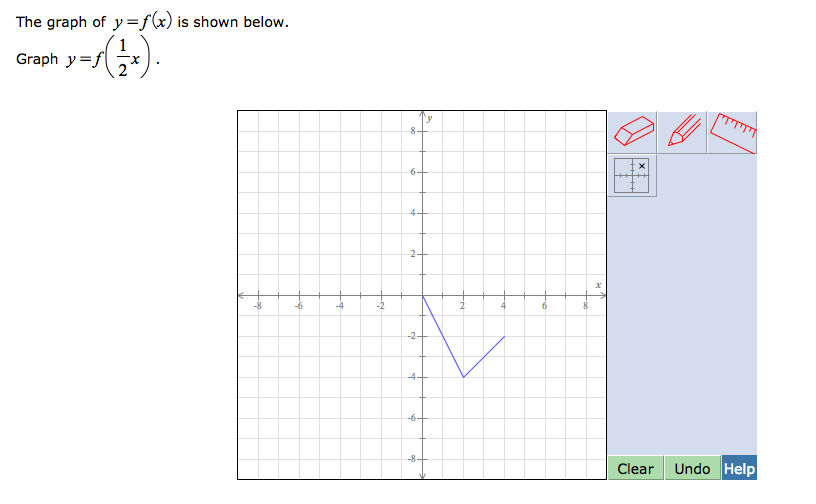Select the pencil drawing tool

[x=682, y=132]
